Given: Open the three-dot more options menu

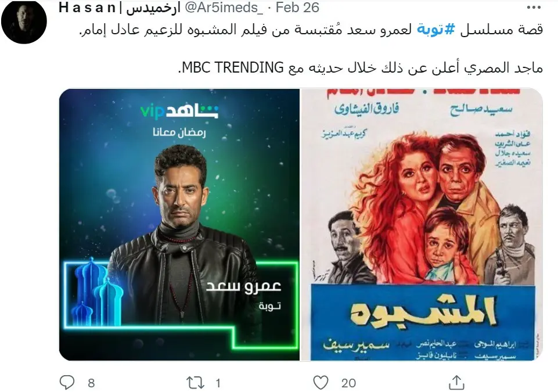Looking at the screenshot, I should coord(534,8).
